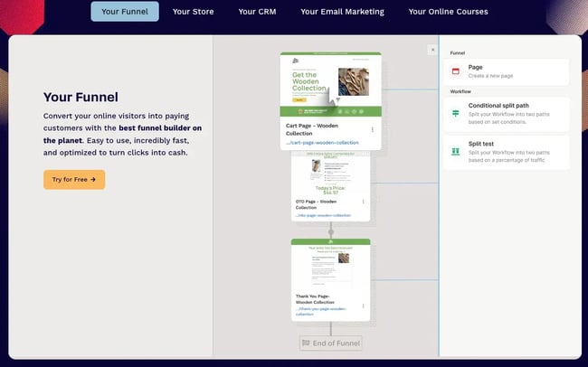Click the Try for Free button
The width and height of the screenshot is (588, 367).
click(74, 180)
